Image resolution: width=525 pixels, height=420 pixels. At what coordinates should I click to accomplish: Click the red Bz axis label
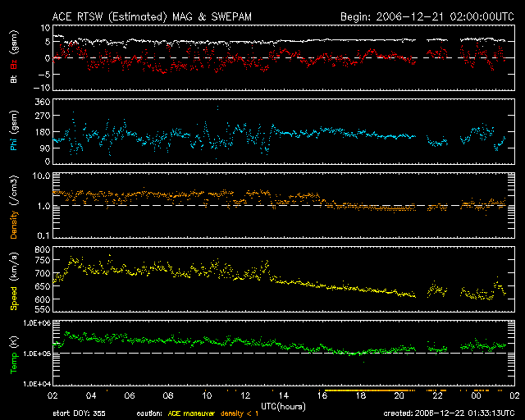point(13,62)
